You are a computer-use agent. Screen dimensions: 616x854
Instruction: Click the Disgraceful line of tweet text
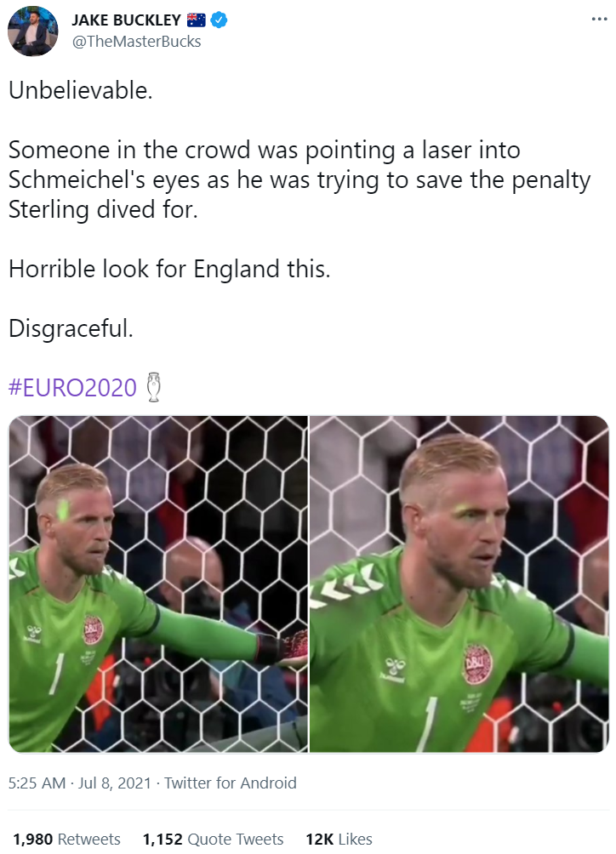[x=71, y=328]
